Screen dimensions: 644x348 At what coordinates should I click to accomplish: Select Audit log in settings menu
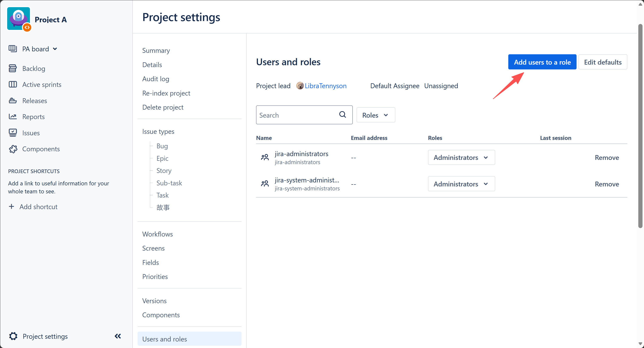[156, 79]
